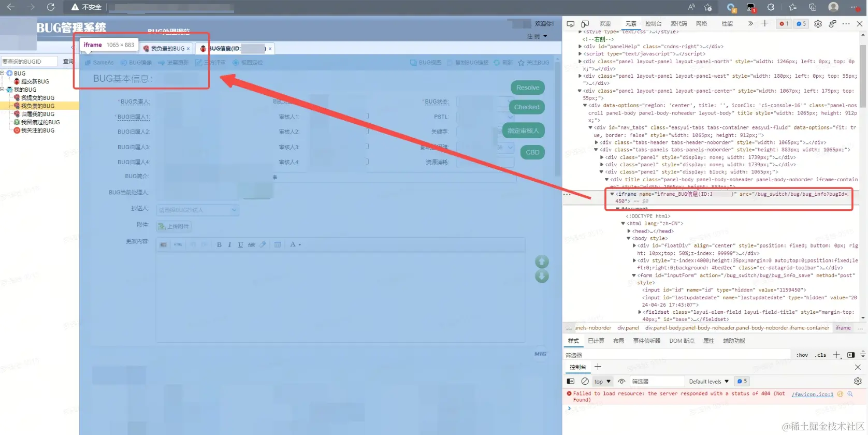
Task: Toggle .cls class editor
Action: tap(820, 355)
